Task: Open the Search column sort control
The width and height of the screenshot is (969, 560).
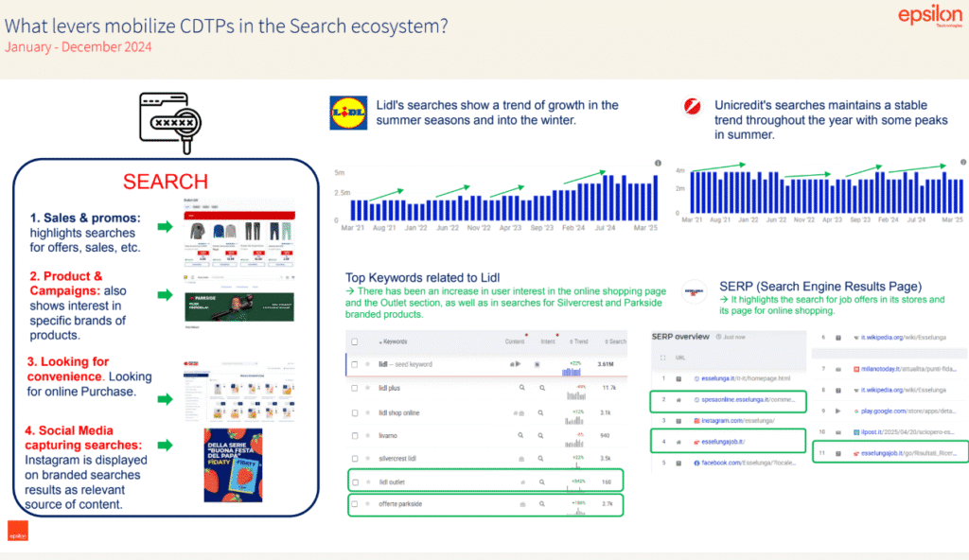Action: point(606,341)
